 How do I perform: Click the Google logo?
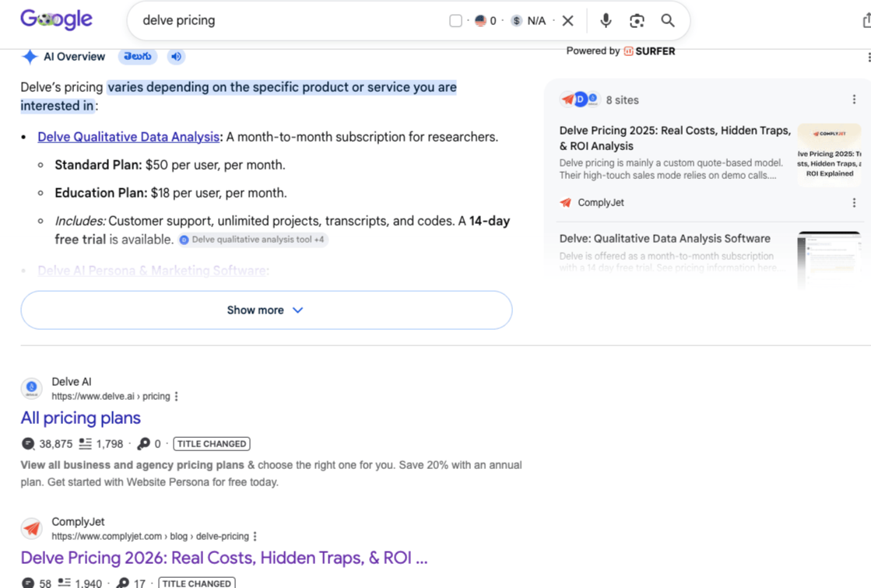[57, 19]
